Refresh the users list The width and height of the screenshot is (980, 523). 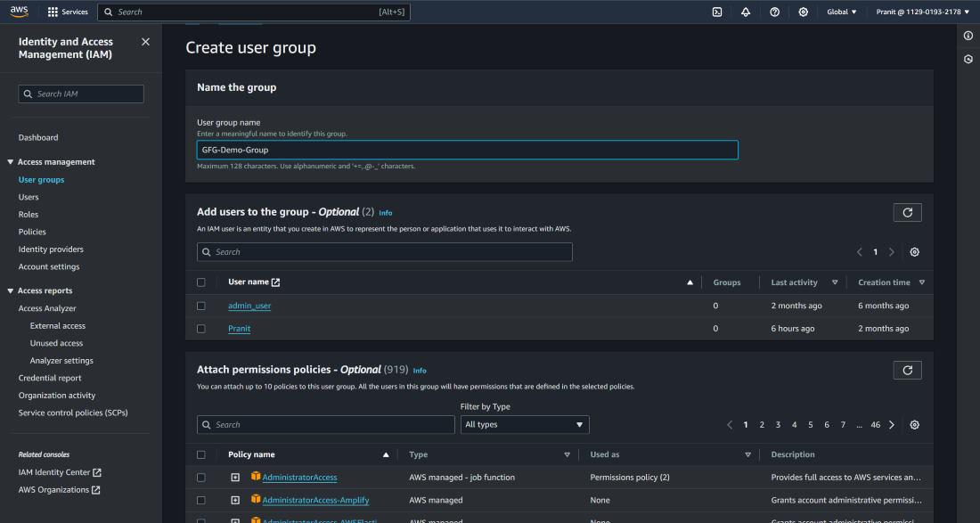tap(907, 212)
